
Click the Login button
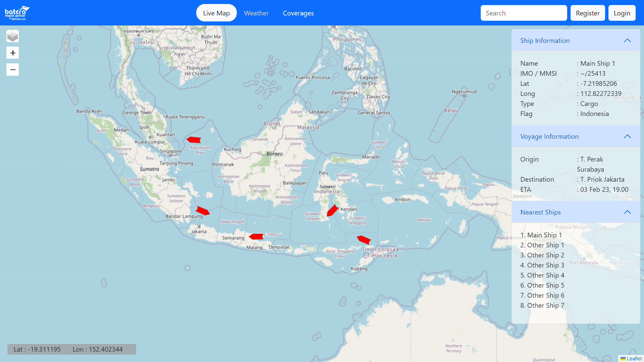pyautogui.click(x=622, y=13)
